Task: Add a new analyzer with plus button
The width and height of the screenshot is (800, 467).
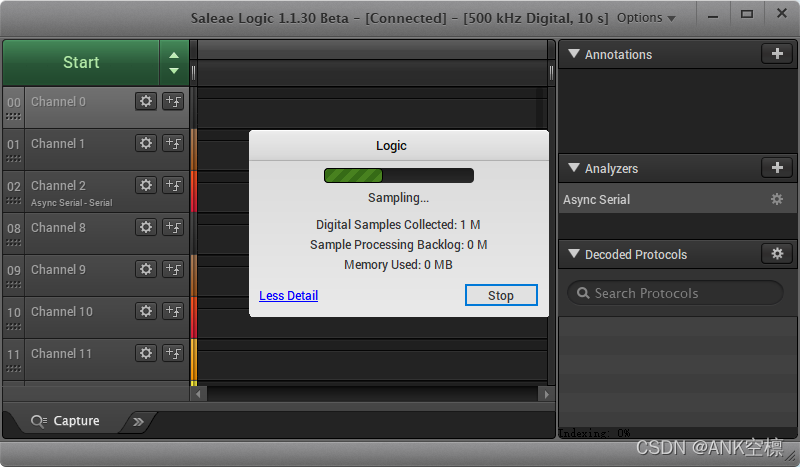Action: click(x=777, y=167)
